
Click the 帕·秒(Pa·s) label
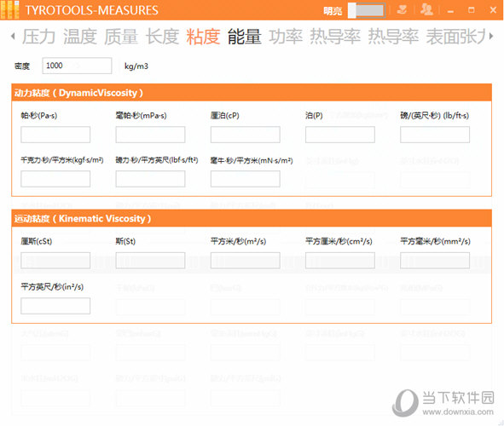coord(39,116)
